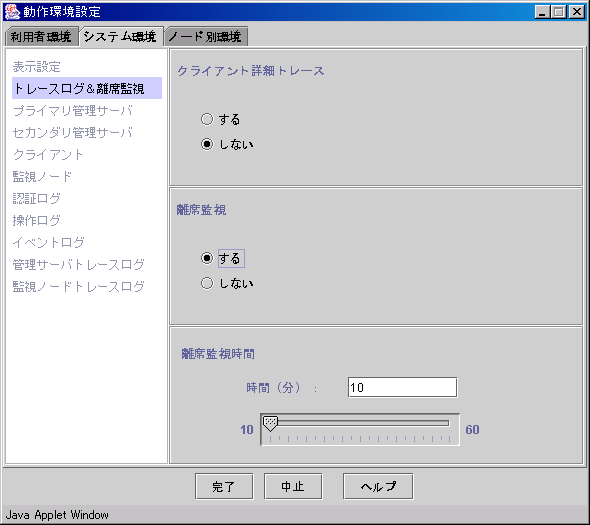Click the Java Applet Window status text
The image size is (590, 525).
point(57,515)
